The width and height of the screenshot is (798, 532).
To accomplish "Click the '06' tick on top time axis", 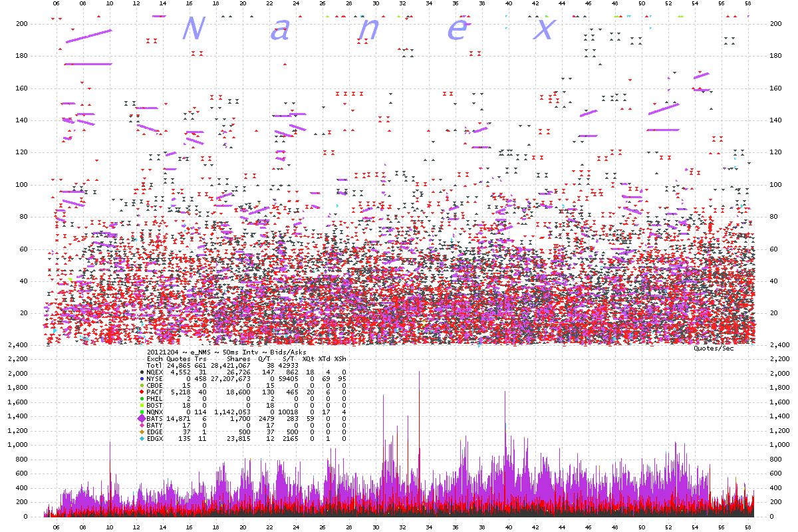I will pyautogui.click(x=56, y=3).
